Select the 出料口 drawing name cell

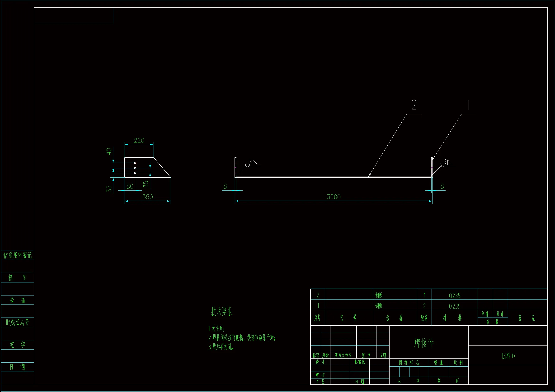(508, 356)
